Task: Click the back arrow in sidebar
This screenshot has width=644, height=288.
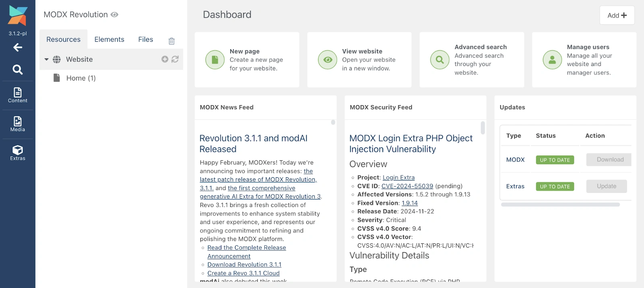Action: pos(18,48)
